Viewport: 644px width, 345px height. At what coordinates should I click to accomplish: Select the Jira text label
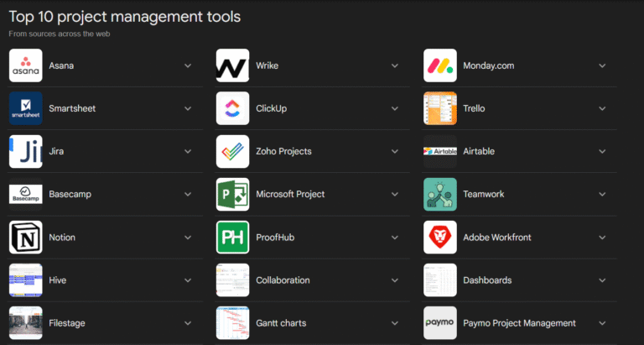[56, 151]
